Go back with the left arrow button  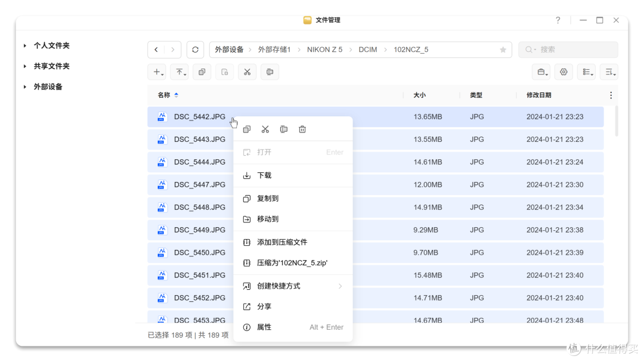156,49
